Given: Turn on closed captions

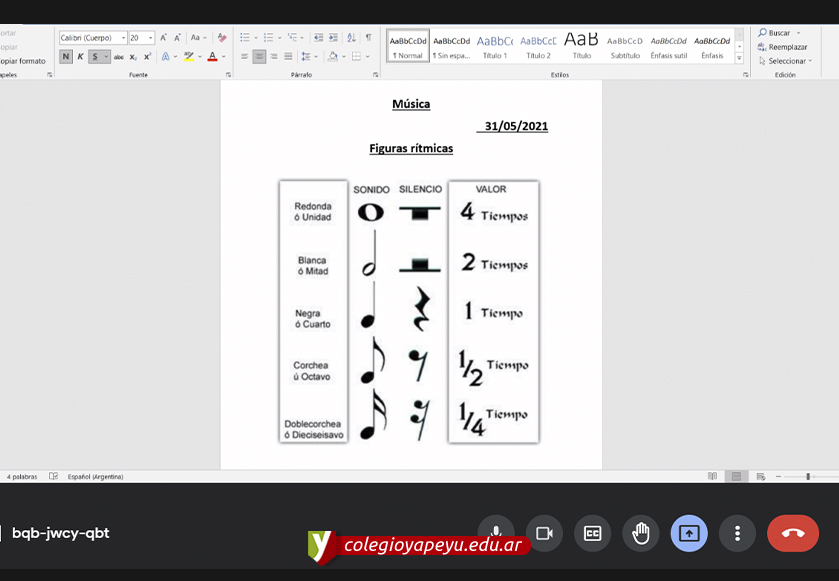Looking at the screenshot, I should click(x=592, y=533).
